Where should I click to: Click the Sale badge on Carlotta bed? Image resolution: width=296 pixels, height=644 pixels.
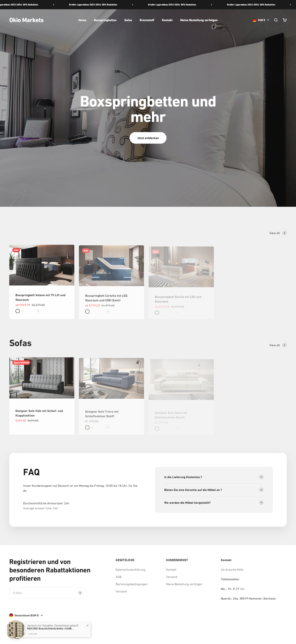point(86,250)
